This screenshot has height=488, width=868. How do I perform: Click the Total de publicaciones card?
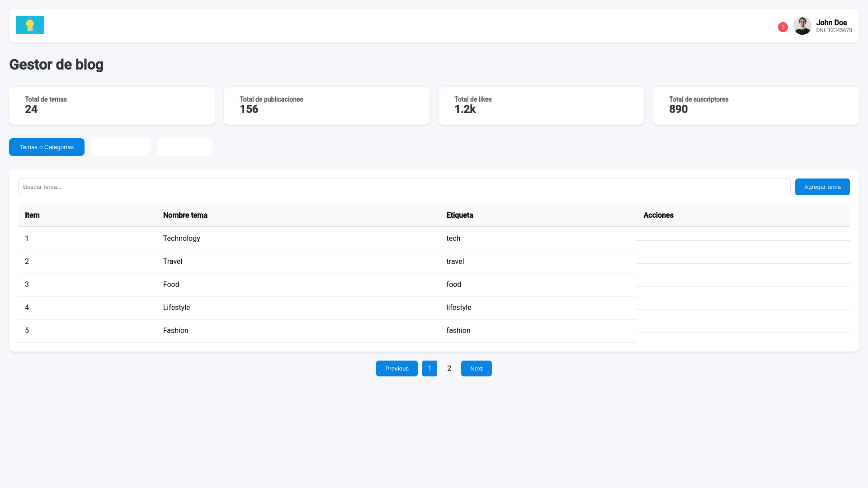click(x=326, y=106)
